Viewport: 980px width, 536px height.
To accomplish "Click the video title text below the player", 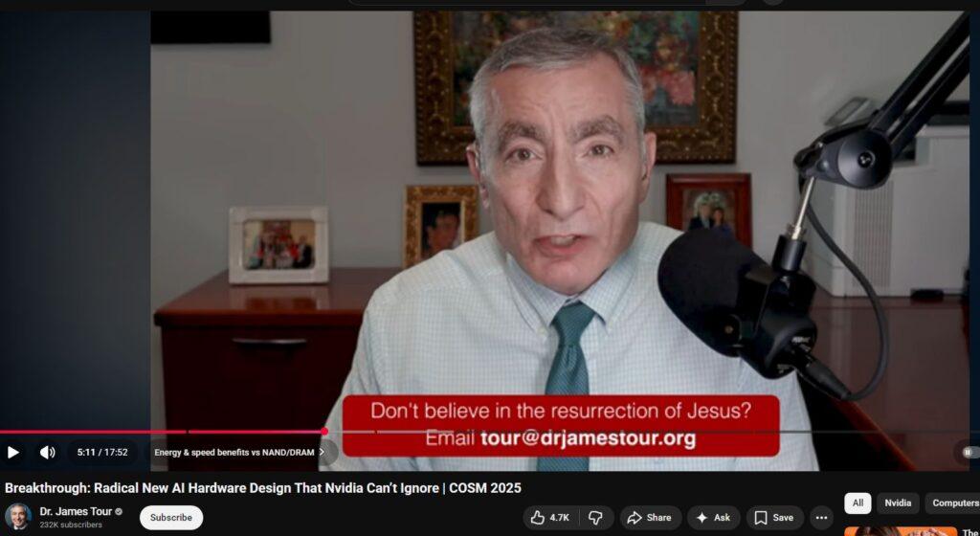I will 263,488.
